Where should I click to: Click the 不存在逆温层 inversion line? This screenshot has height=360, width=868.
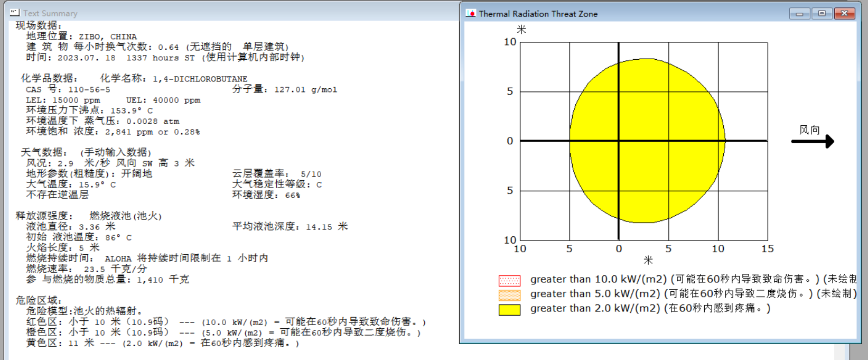pyautogui.click(x=58, y=195)
